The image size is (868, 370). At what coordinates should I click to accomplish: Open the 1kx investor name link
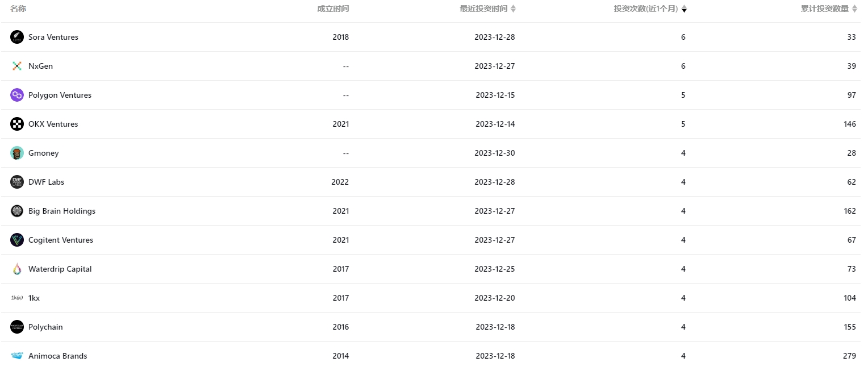[34, 298]
